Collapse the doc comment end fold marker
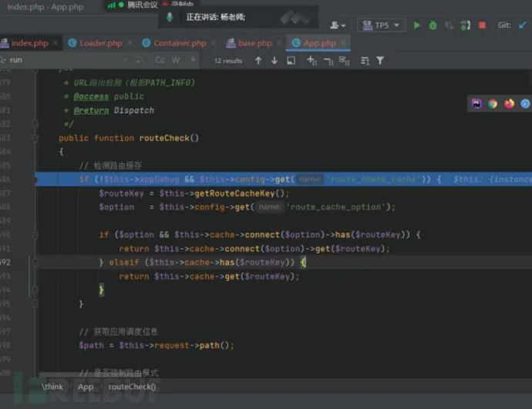Image resolution: width=532 pixels, height=409 pixels. (x=35, y=124)
